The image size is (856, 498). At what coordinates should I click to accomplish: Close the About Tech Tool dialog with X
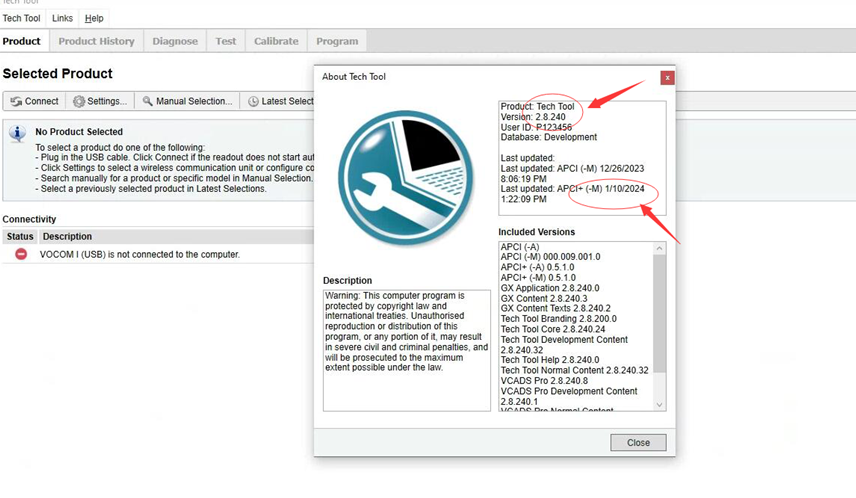667,78
